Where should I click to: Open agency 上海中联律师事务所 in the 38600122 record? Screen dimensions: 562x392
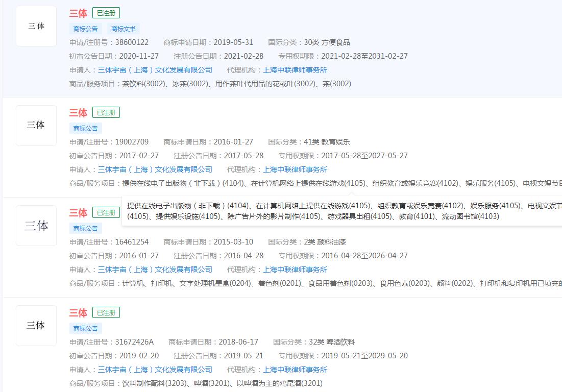[295, 70]
